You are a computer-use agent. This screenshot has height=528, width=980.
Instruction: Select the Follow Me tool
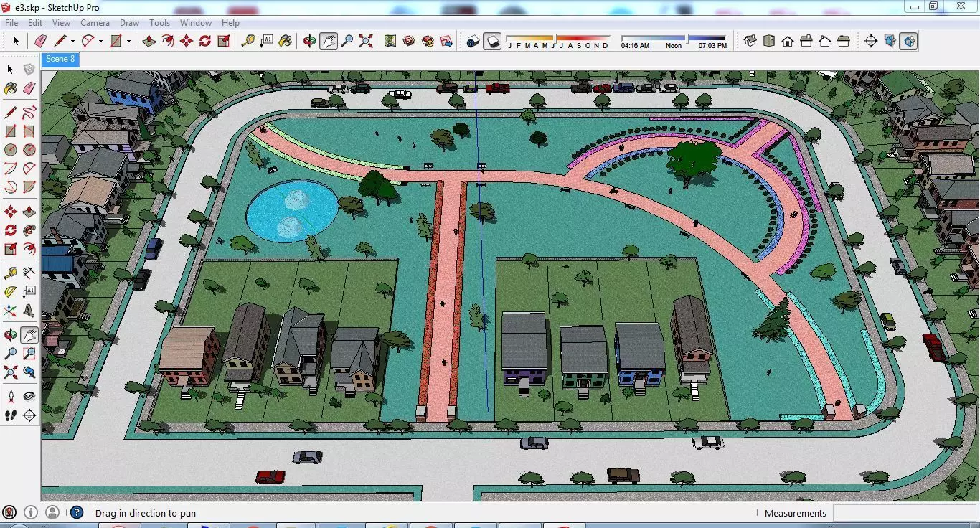point(29,230)
